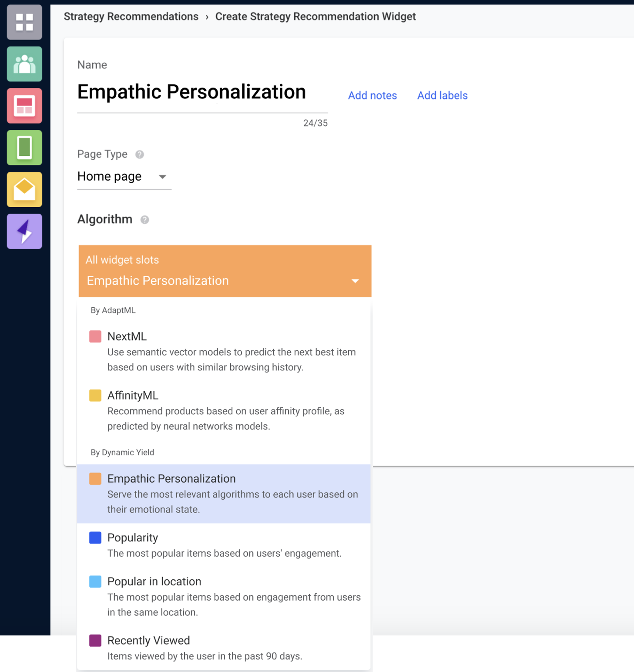Choose Empathic Personalization in the algorithm list
The height and width of the screenshot is (672, 634).
(224, 494)
